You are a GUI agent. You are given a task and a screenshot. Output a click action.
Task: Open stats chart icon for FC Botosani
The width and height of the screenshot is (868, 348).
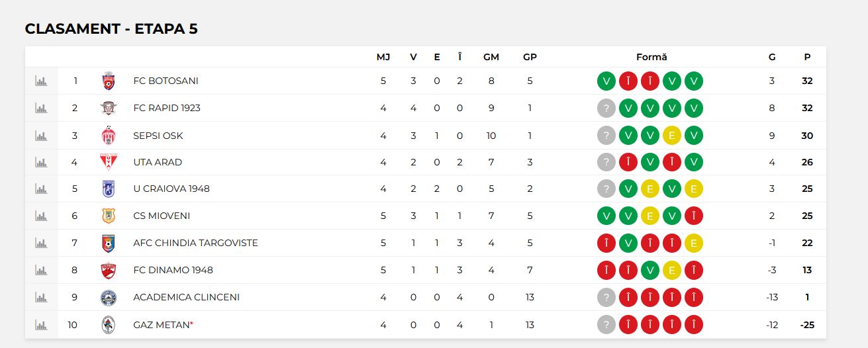coord(41,81)
